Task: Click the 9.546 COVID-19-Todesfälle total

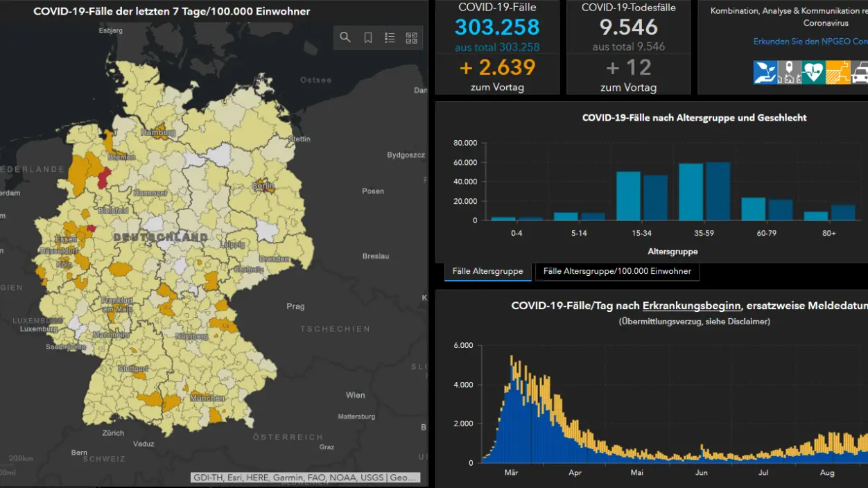Action: coord(629,27)
